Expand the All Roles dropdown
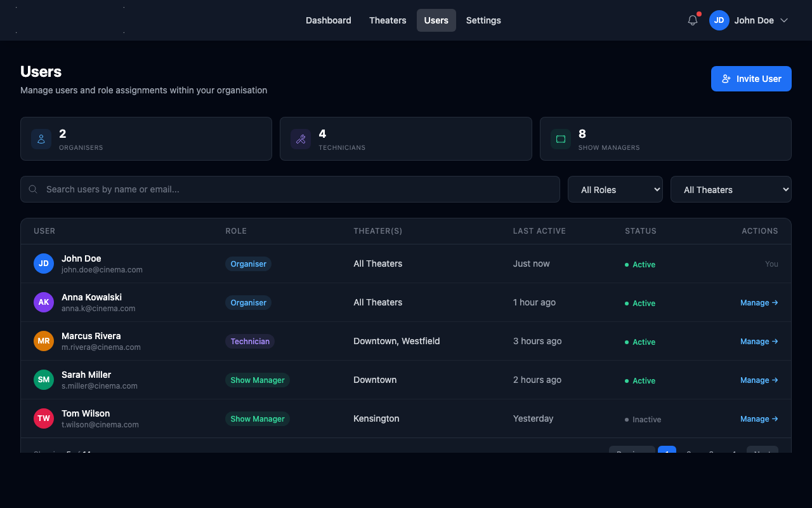812x508 pixels. (615, 189)
